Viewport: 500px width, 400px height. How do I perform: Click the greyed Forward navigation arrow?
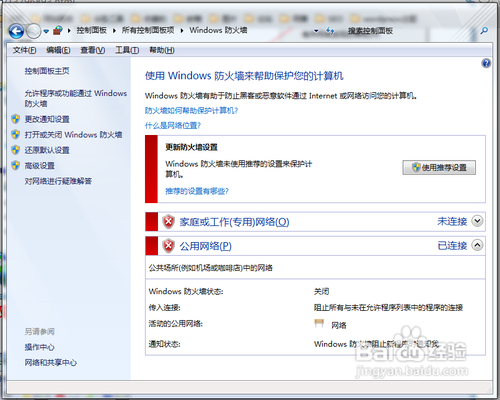pyautogui.click(x=33, y=31)
